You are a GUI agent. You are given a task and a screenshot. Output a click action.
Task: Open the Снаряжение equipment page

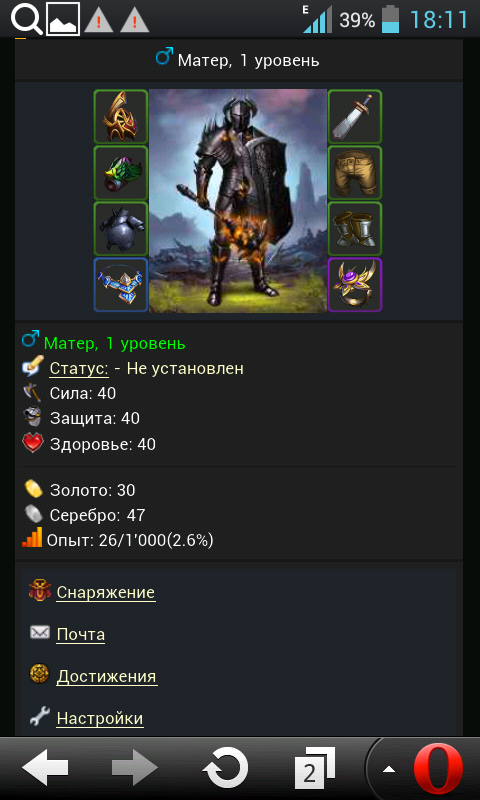tap(106, 592)
